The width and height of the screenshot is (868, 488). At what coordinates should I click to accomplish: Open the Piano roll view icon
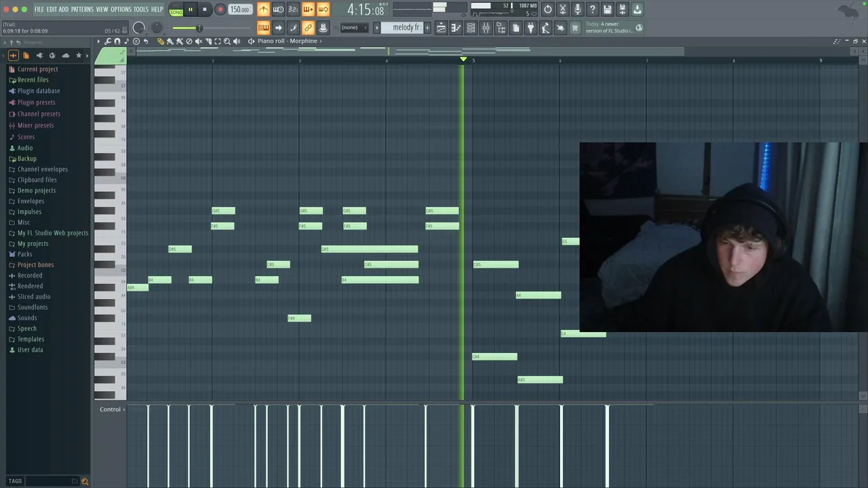pyautogui.click(x=456, y=28)
